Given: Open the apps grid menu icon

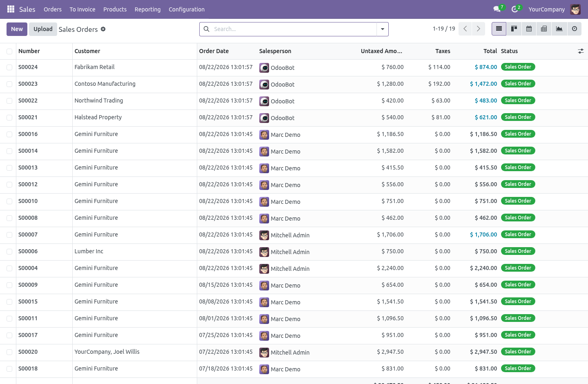Looking at the screenshot, I should click(11, 9).
